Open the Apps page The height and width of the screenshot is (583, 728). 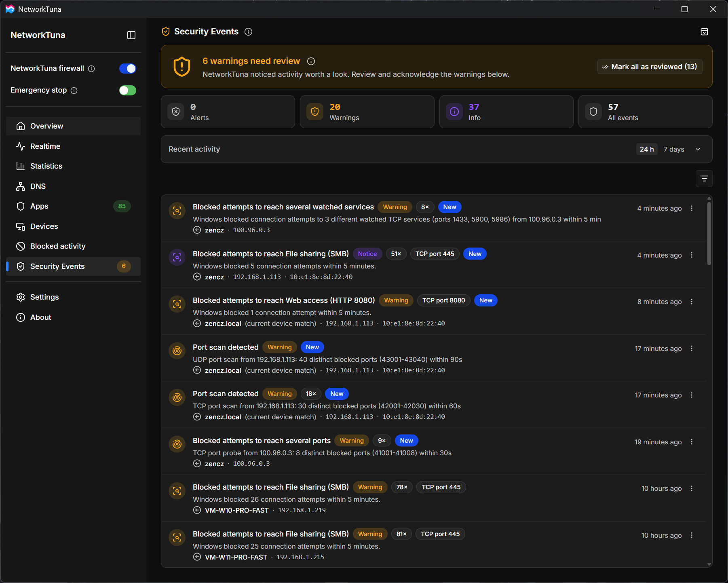pyautogui.click(x=73, y=206)
